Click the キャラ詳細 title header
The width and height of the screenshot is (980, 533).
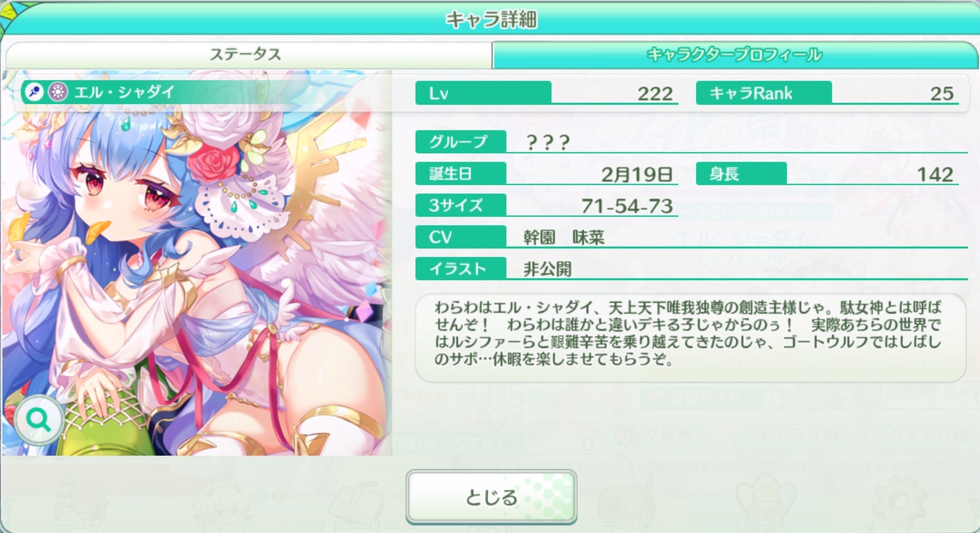coord(491,19)
